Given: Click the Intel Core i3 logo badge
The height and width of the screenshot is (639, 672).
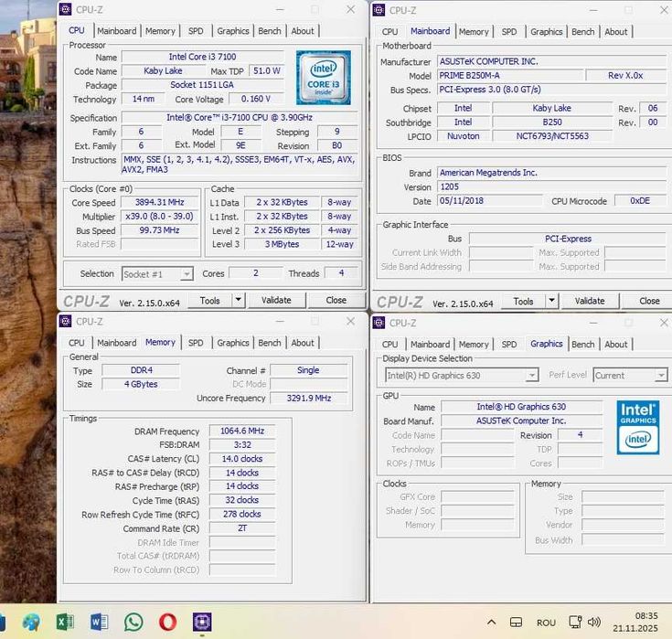Looking at the screenshot, I should point(324,78).
